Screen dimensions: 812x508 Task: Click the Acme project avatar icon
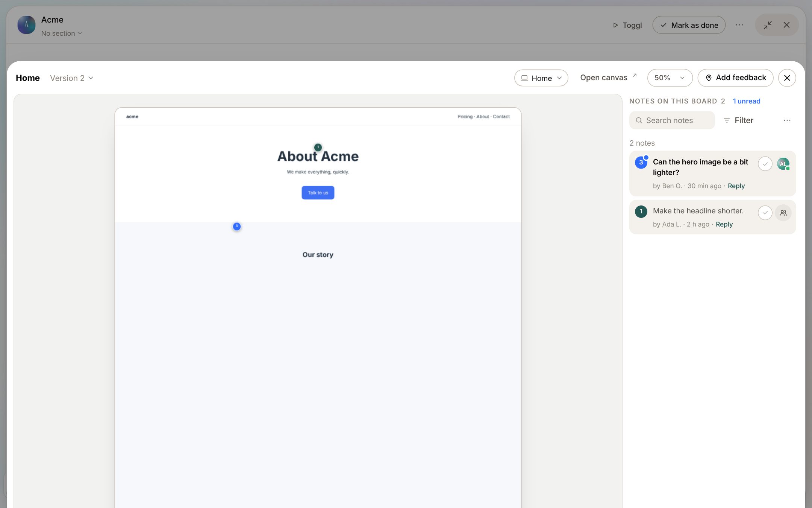tap(26, 25)
